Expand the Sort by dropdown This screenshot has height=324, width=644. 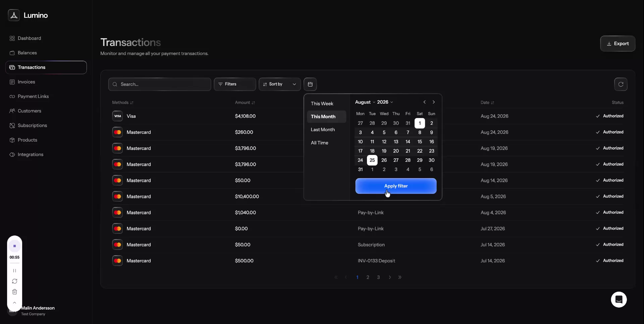[280, 84]
